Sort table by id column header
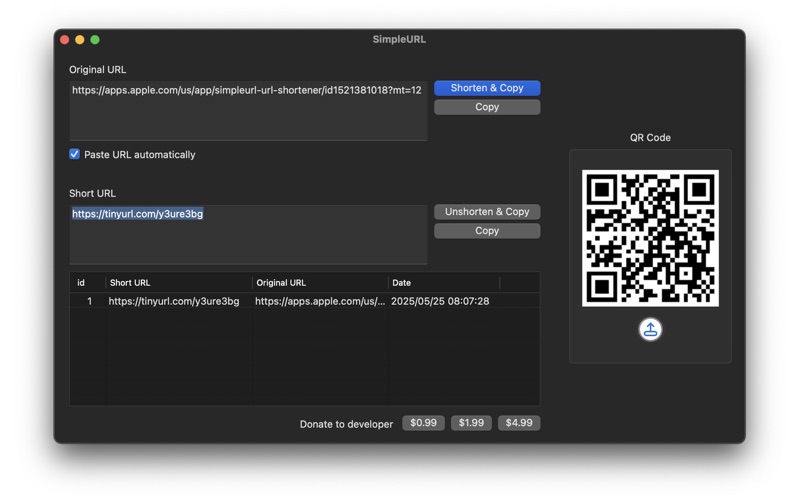 [87, 283]
